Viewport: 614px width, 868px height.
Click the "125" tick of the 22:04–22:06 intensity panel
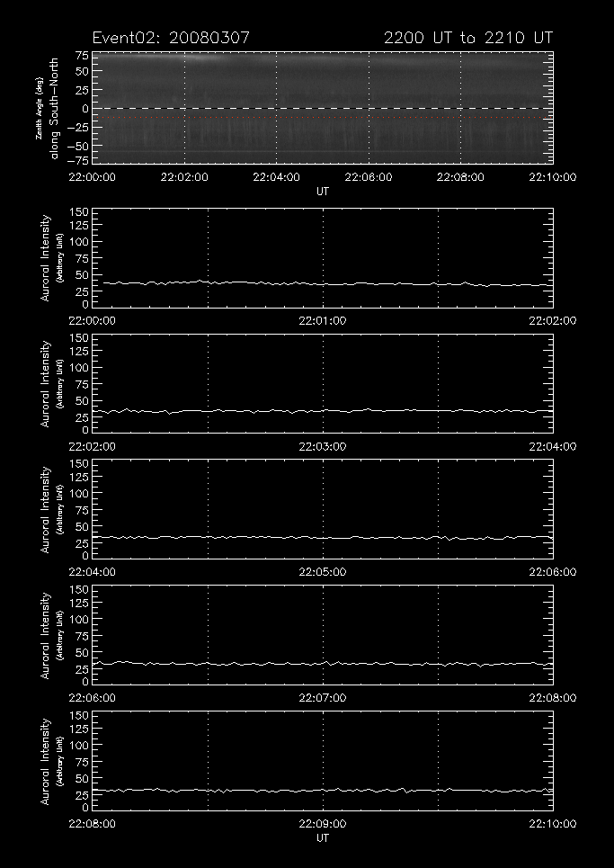click(78, 479)
